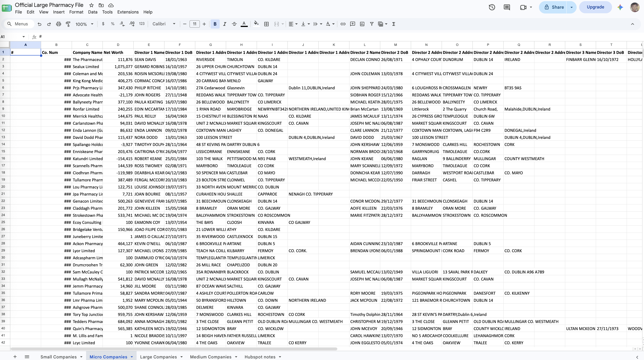Image resolution: width=644 pixels, height=360 pixels.
Task: Insert a chart
Action: 362,24
